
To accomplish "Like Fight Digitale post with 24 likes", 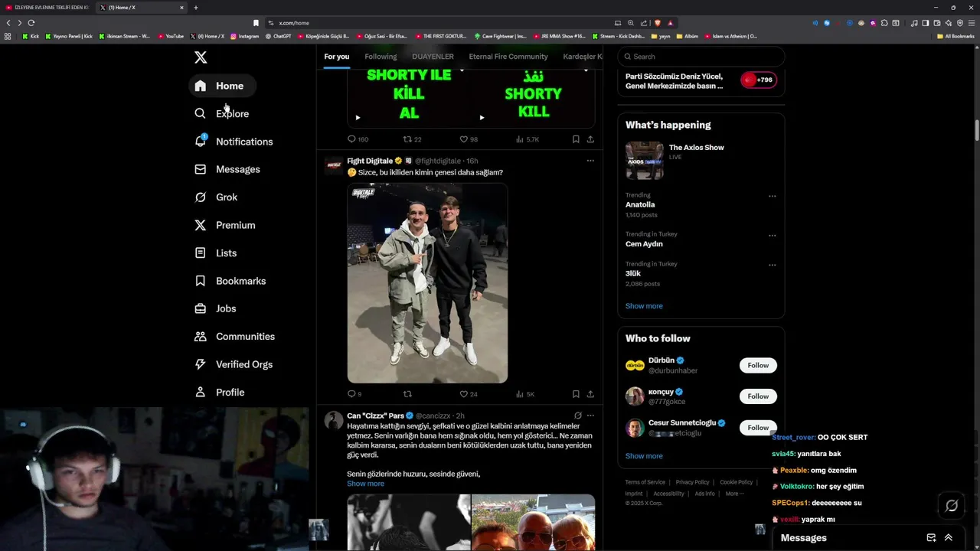I will [x=468, y=394].
